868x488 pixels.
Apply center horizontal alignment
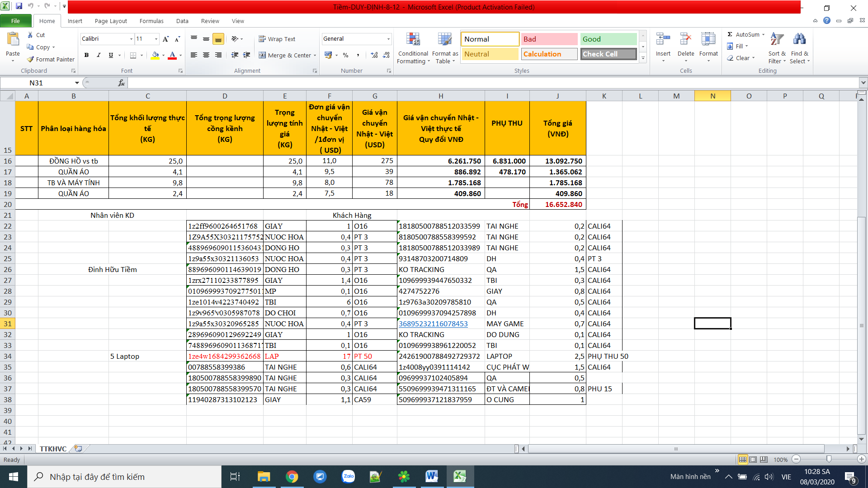206,55
